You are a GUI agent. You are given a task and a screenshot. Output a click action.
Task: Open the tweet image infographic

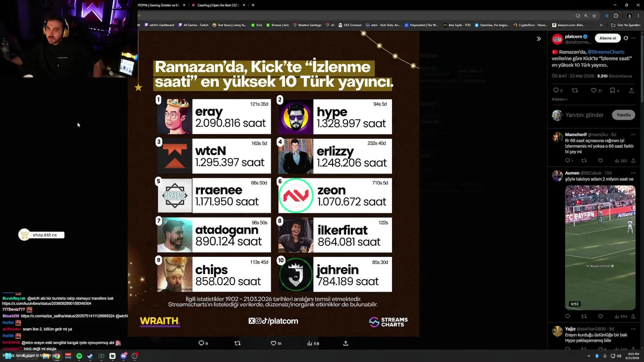(273, 184)
